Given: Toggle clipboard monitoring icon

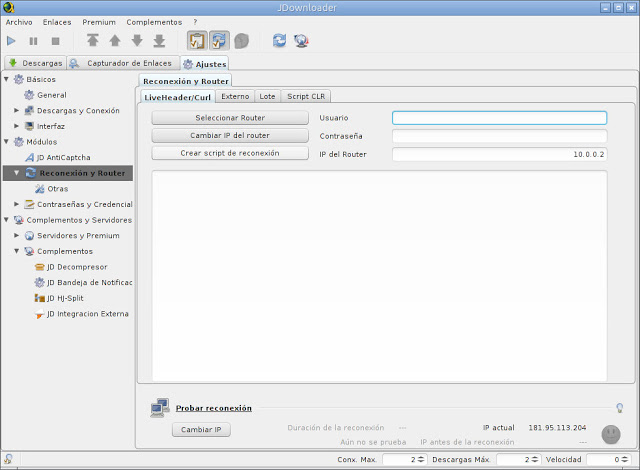Looking at the screenshot, I should tap(197, 40).
